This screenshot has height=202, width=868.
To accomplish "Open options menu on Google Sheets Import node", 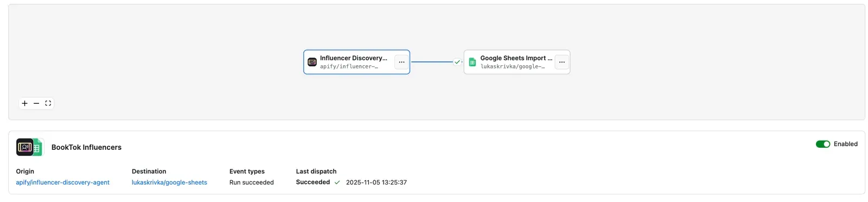I will 561,62.
